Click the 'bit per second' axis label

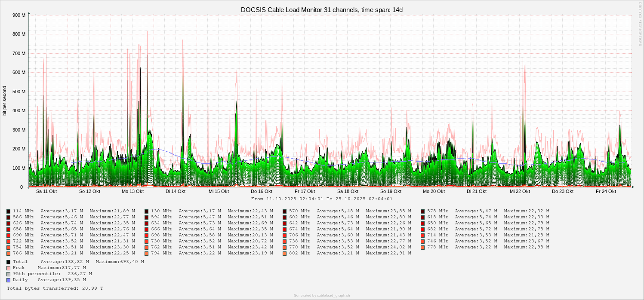[5, 101]
